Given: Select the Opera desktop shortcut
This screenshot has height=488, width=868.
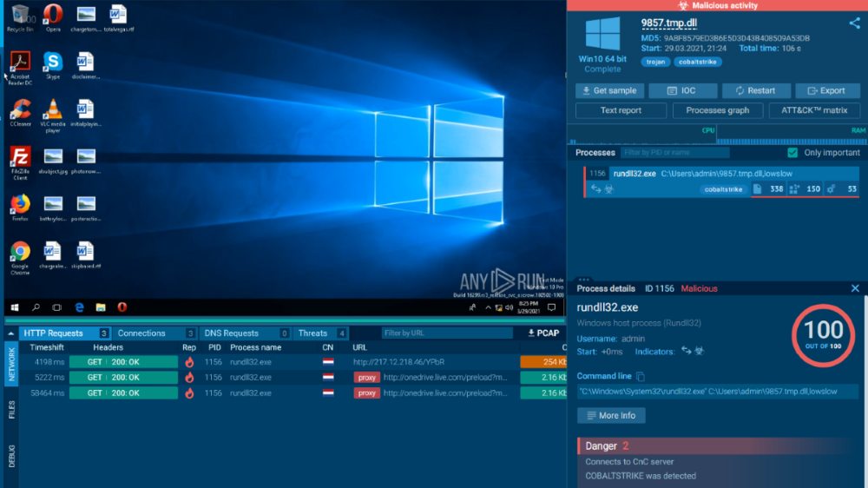Looking at the screenshot, I should [53, 18].
